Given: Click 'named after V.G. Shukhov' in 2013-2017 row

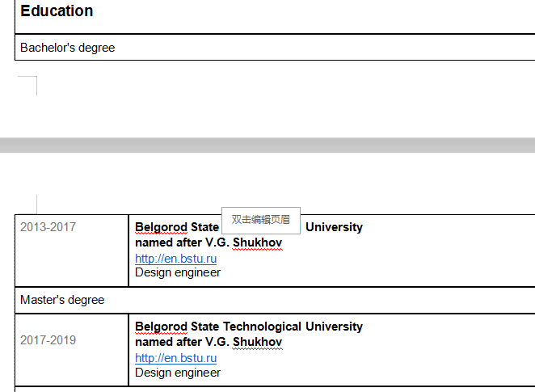Looking at the screenshot, I should pyautogui.click(x=209, y=242).
